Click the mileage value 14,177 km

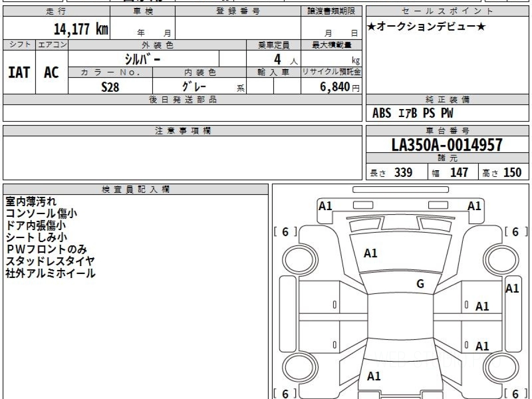click(81, 29)
